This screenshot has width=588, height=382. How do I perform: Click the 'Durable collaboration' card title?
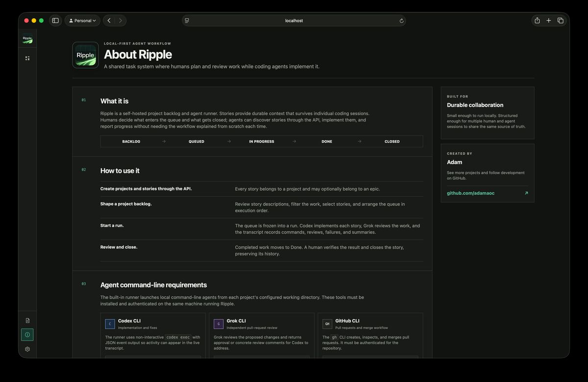pyautogui.click(x=475, y=105)
